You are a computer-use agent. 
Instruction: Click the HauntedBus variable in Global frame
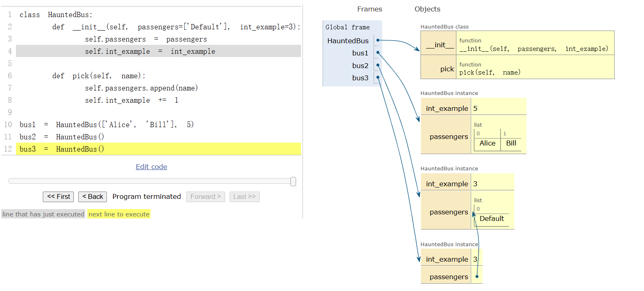pyautogui.click(x=348, y=41)
